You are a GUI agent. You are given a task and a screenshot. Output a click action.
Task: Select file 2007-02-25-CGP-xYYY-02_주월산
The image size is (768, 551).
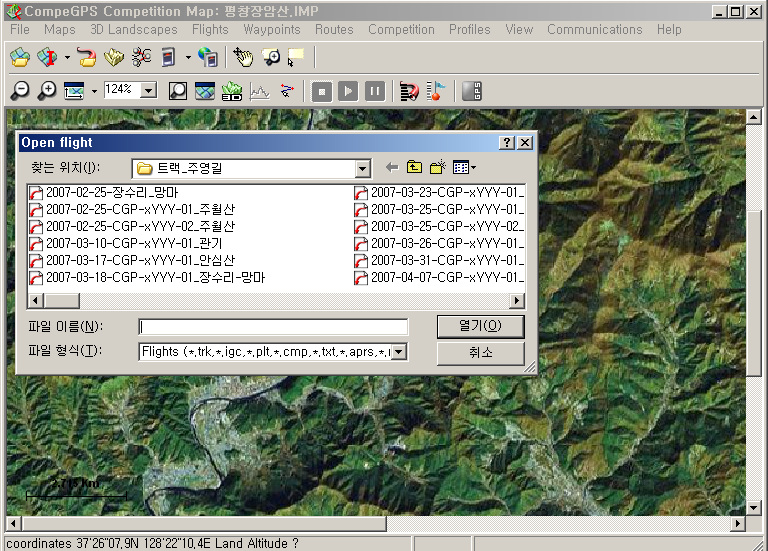pyautogui.click(x=132, y=227)
